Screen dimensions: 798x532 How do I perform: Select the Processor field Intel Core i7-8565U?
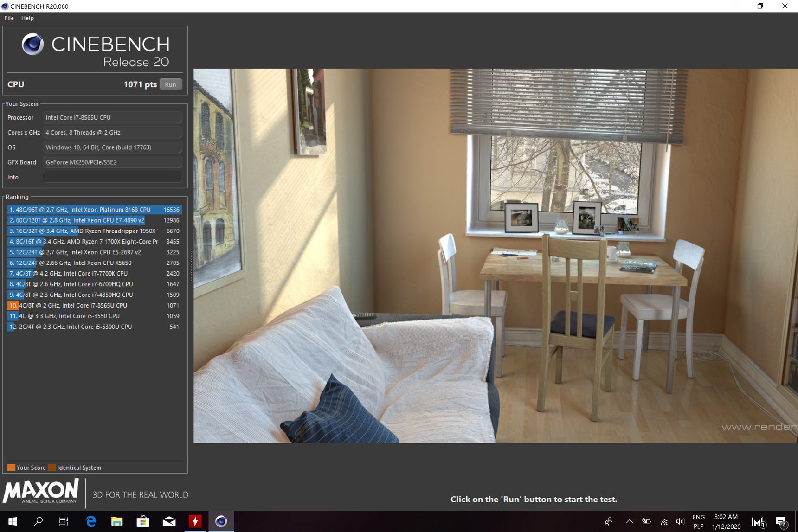pos(112,117)
